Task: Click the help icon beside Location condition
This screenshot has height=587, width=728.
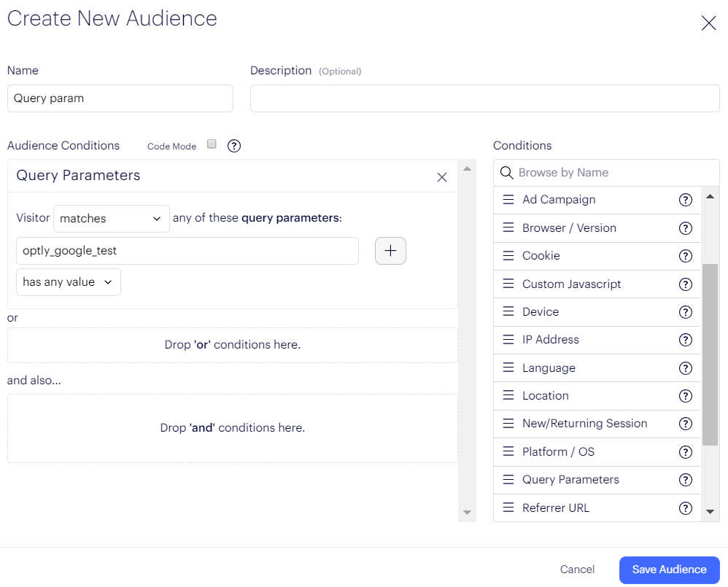Action: click(685, 395)
